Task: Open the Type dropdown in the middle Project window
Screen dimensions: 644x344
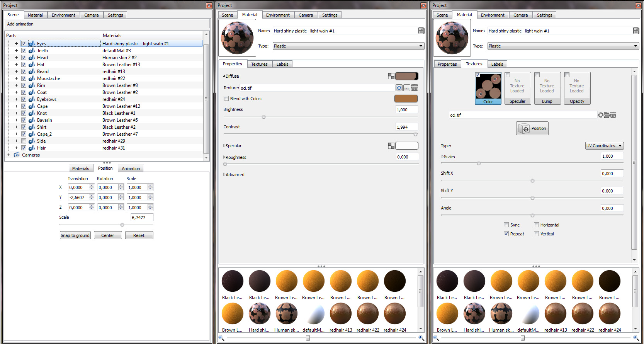Action: [x=348, y=46]
